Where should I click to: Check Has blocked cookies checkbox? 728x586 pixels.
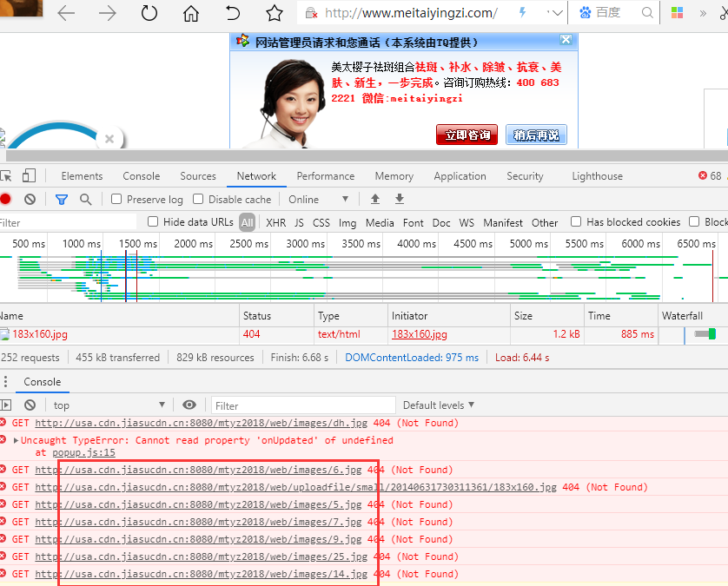[x=576, y=221]
